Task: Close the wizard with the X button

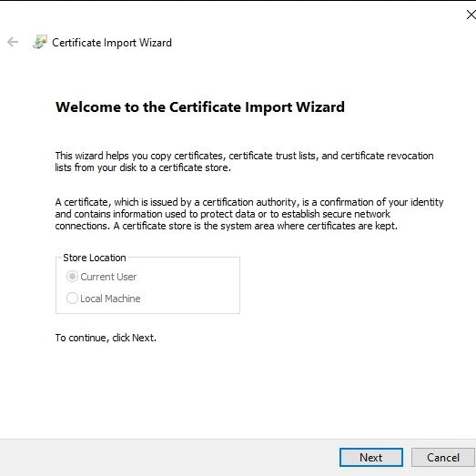Action: [471, 15]
